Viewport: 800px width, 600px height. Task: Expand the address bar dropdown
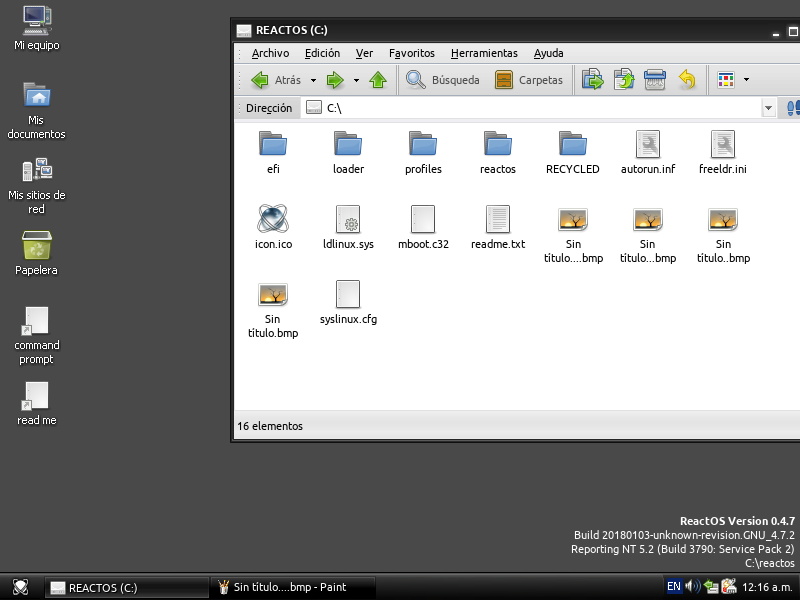coord(768,108)
